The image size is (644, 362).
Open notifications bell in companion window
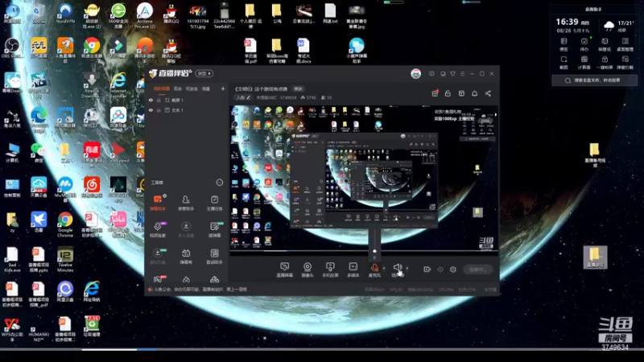[474, 93]
